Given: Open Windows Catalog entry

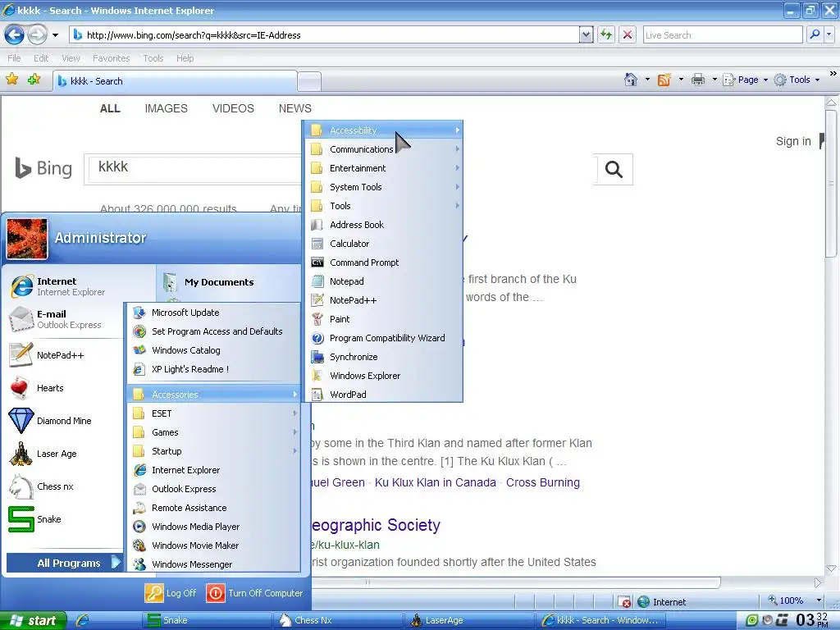Looking at the screenshot, I should (213, 350).
